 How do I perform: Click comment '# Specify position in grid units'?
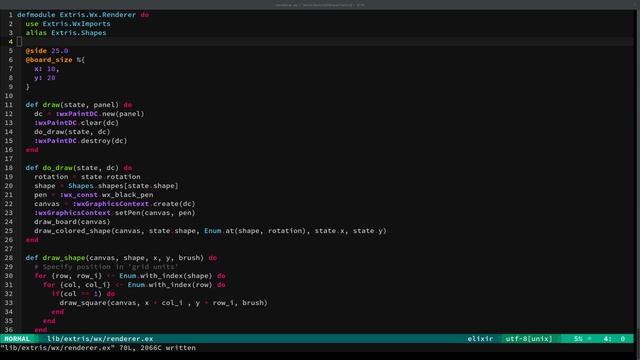click(x=106, y=267)
